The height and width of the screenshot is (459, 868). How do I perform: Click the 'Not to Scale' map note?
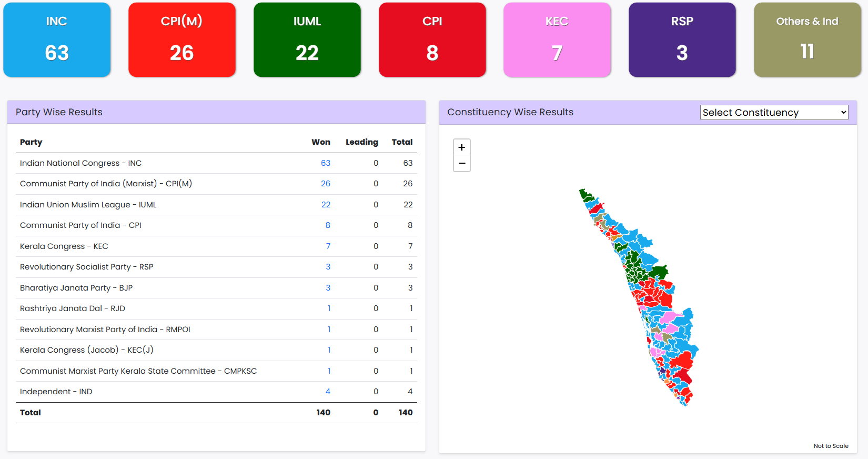pyautogui.click(x=831, y=446)
